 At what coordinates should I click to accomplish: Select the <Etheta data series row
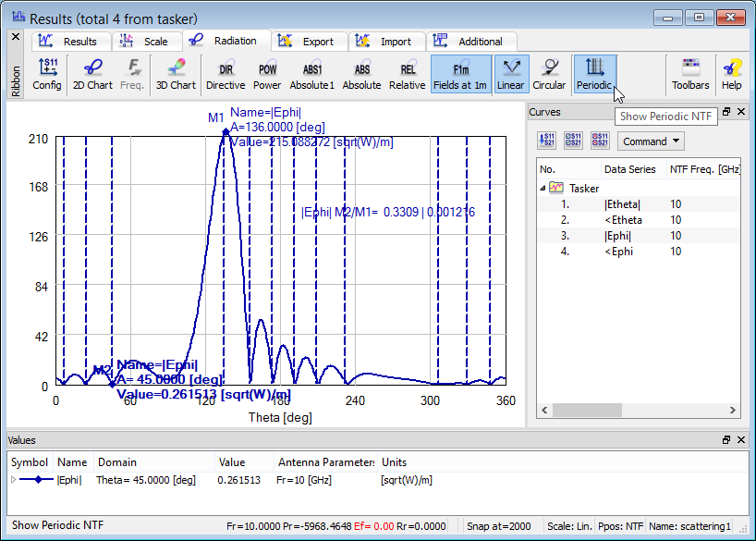(x=622, y=220)
